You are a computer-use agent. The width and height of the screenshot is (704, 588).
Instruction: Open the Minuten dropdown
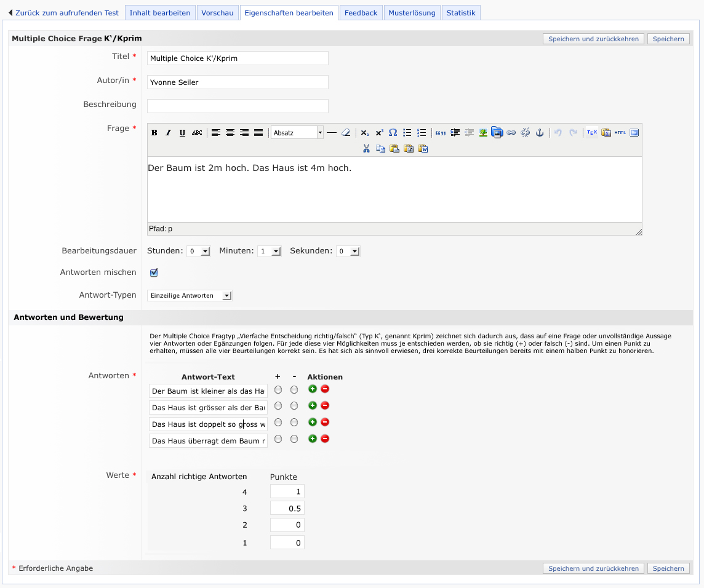tap(270, 251)
